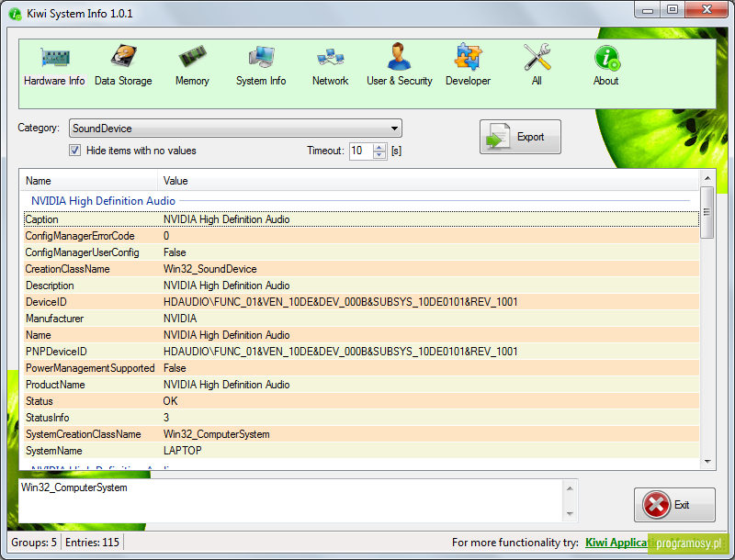Viewport: 735px width, 560px height.
Task: Select the StatusInfo row
Action: coord(361,418)
